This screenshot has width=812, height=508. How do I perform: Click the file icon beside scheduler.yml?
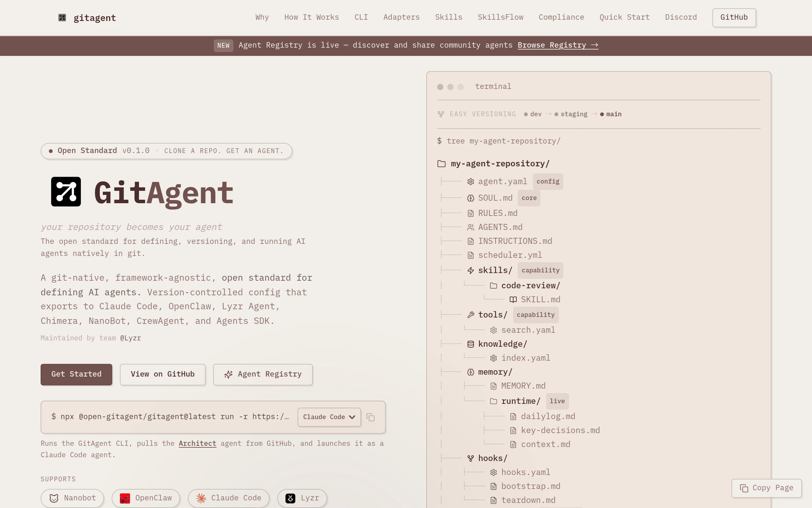(470, 255)
